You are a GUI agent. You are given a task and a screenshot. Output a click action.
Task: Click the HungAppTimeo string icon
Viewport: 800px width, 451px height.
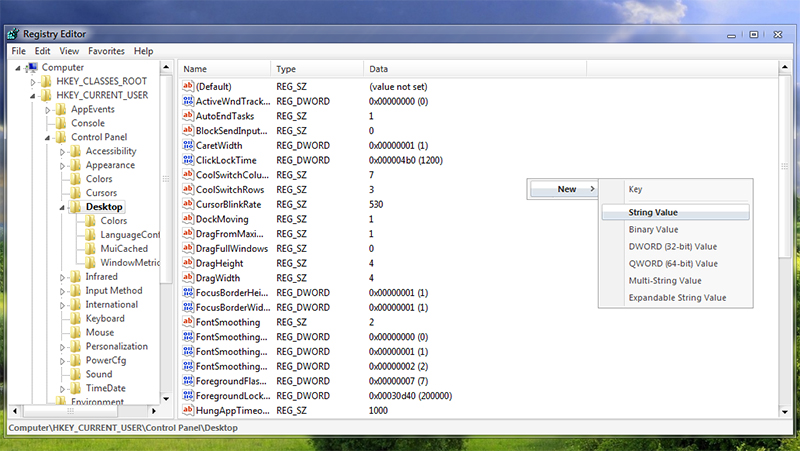[x=188, y=410]
